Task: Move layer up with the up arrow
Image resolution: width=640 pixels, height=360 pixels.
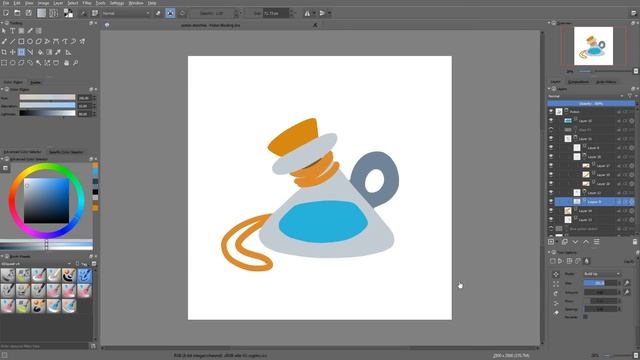Action: click(x=586, y=242)
